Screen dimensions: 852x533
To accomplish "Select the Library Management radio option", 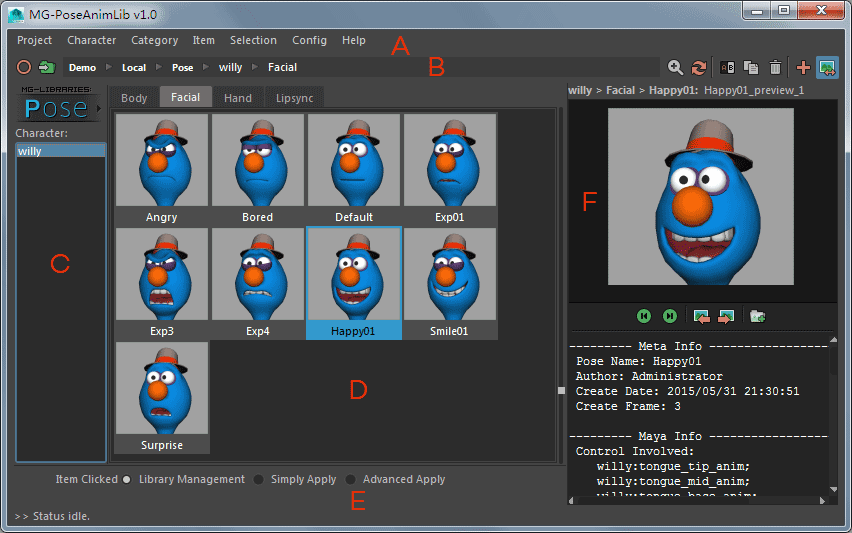I will [x=127, y=480].
